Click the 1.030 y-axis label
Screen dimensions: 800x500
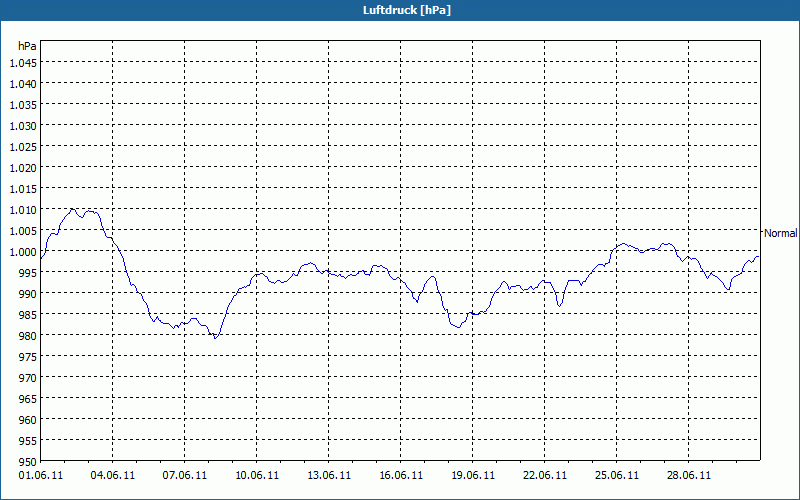coord(23,126)
